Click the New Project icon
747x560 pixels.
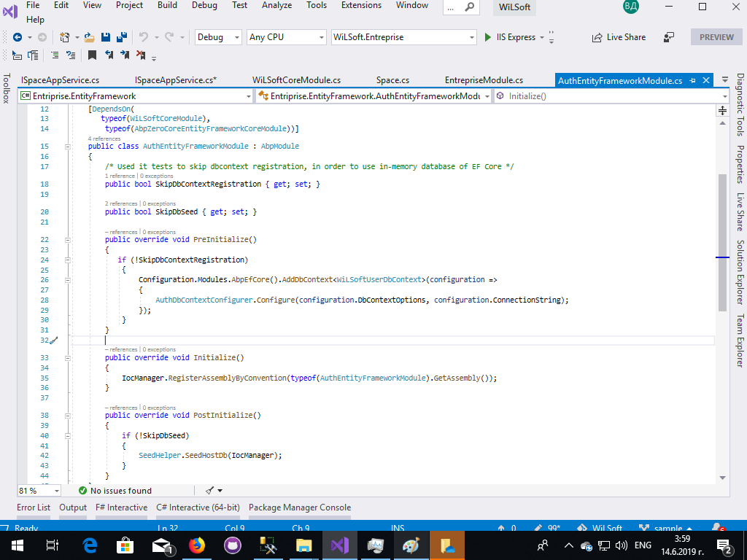(64, 37)
